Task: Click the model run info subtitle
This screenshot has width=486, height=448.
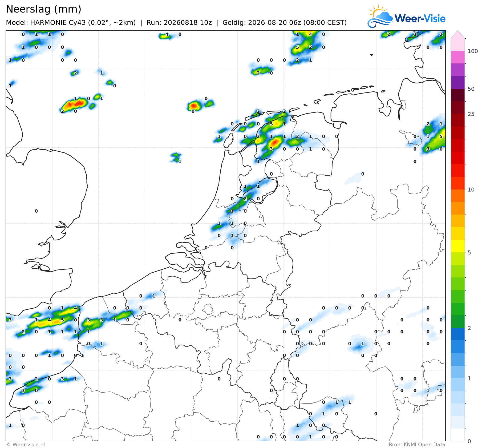Action: tap(176, 22)
